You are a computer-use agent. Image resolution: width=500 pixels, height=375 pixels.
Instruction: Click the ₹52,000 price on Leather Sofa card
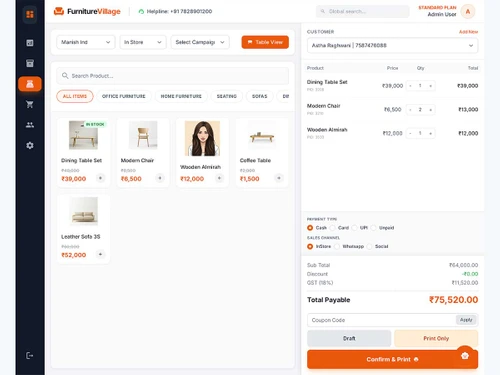[x=74, y=255]
